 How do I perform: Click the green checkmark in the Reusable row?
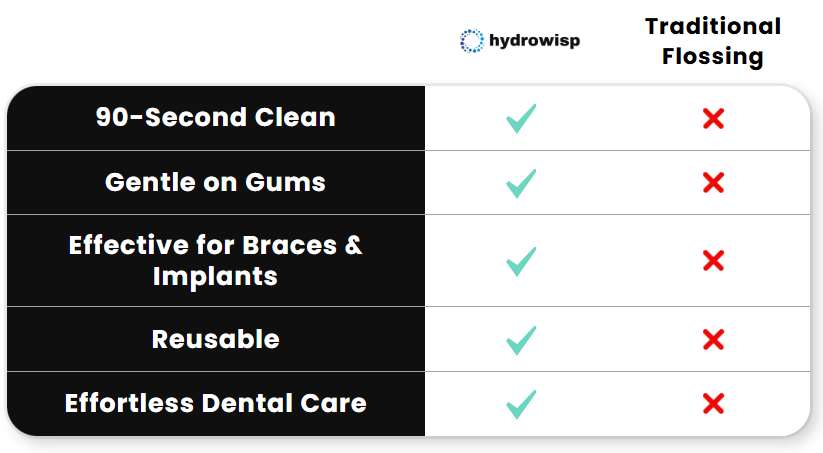point(521,340)
